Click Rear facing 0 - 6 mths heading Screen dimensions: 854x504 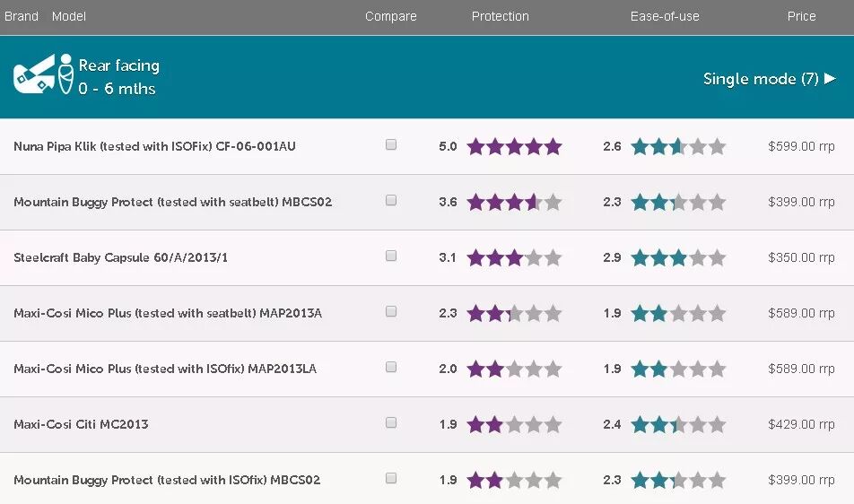[118, 77]
